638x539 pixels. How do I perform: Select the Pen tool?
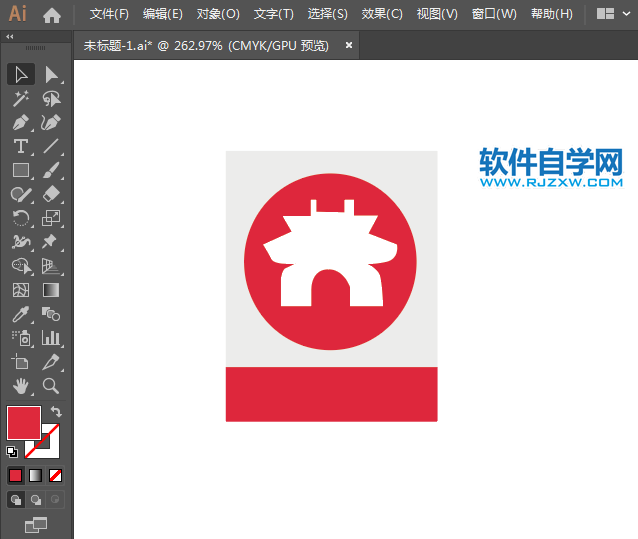pos(21,122)
